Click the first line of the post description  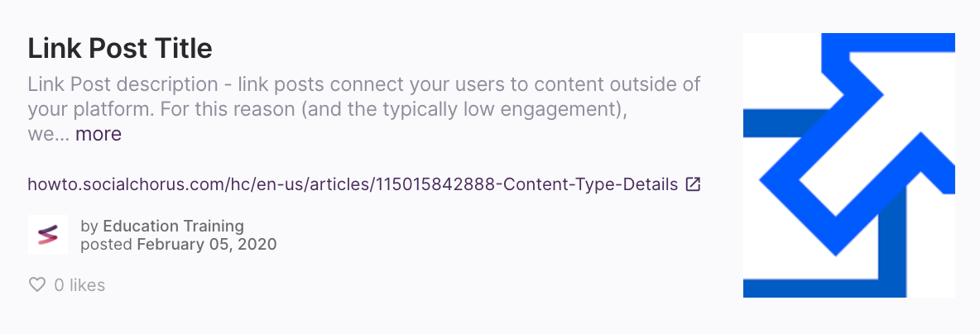coord(363,84)
